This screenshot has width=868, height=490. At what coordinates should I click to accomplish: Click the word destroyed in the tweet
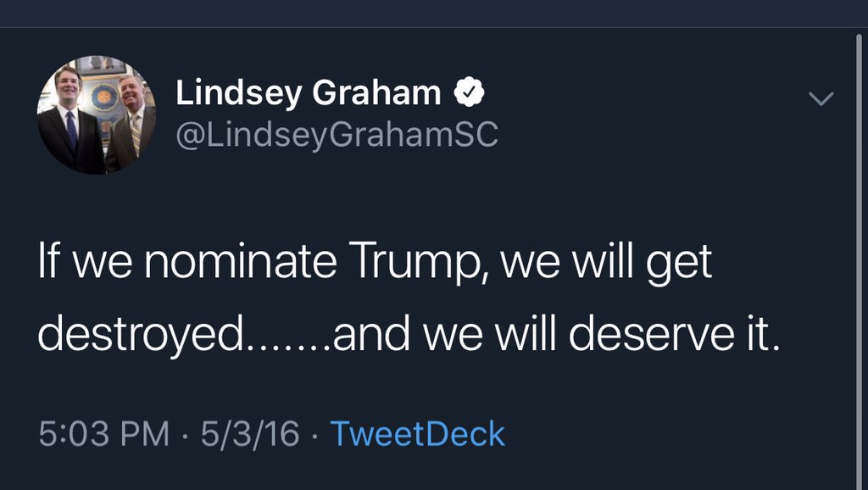[141, 334]
